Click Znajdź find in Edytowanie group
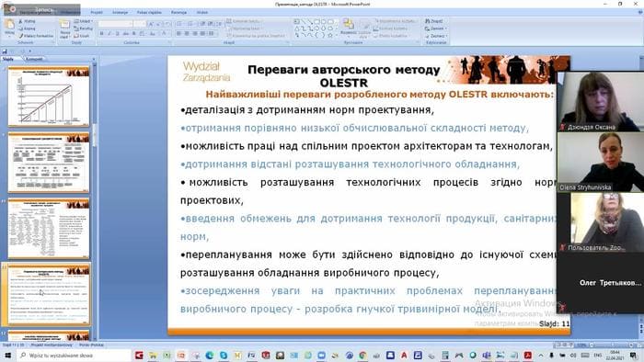 click(434, 21)
